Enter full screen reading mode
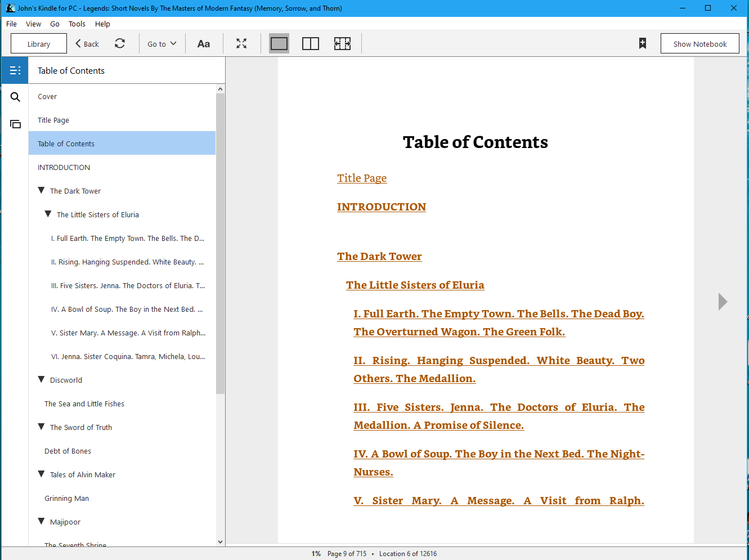 (241, 43)
